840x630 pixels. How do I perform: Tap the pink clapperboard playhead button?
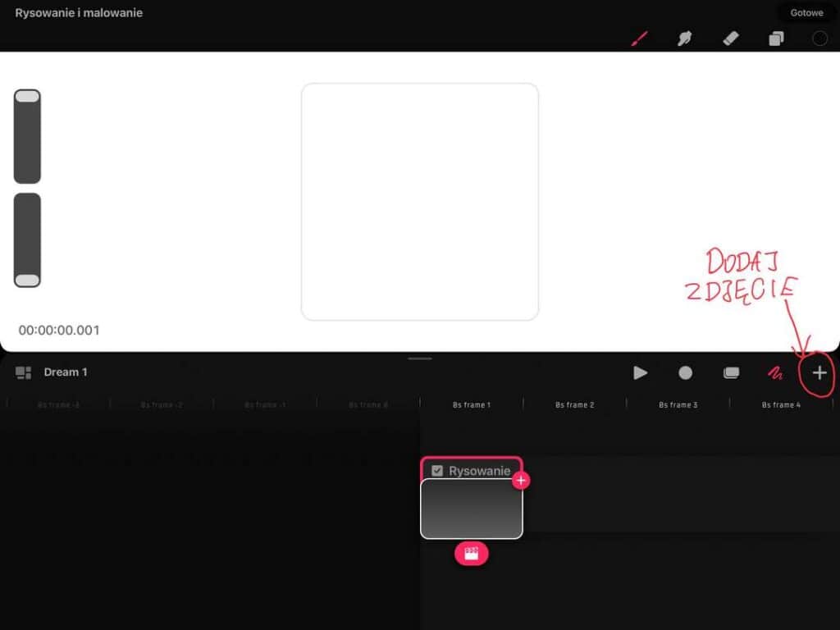[472, 554]
